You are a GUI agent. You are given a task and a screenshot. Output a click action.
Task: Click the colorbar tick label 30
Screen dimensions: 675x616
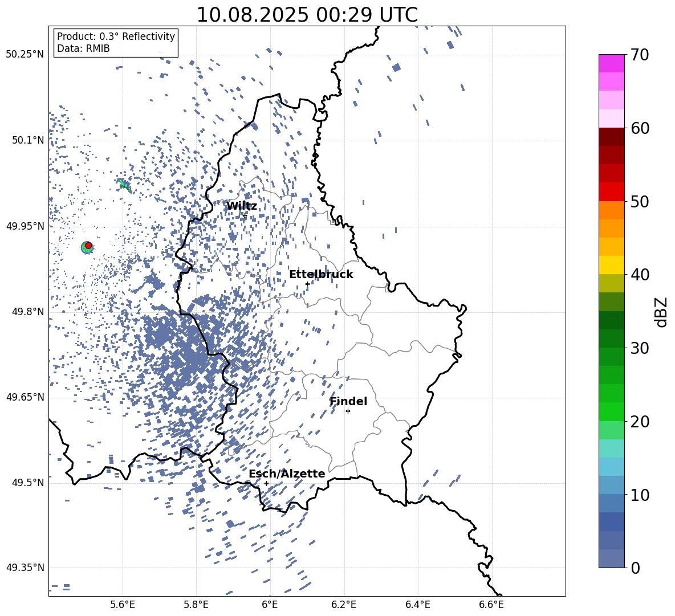point(640,348)
